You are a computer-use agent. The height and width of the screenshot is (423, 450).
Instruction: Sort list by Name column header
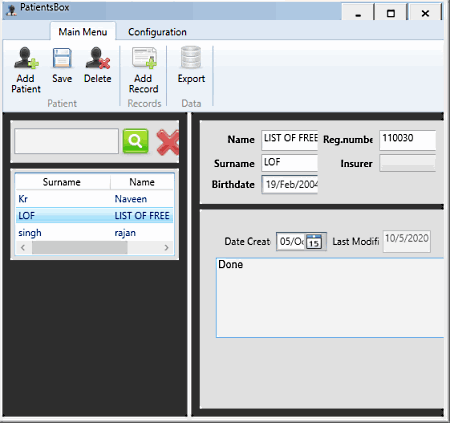pyautogui.click(x=142, y=182)
